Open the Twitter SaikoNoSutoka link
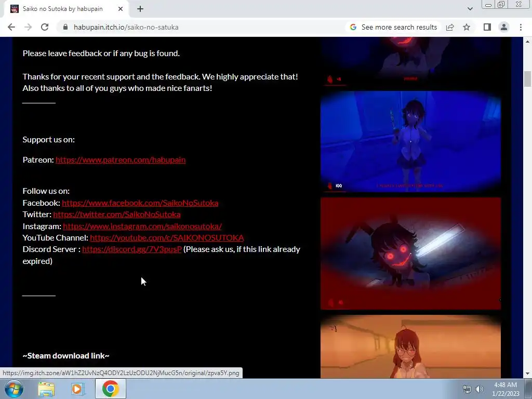This screenshot has height=399, width=532. (x=117, y=215)
